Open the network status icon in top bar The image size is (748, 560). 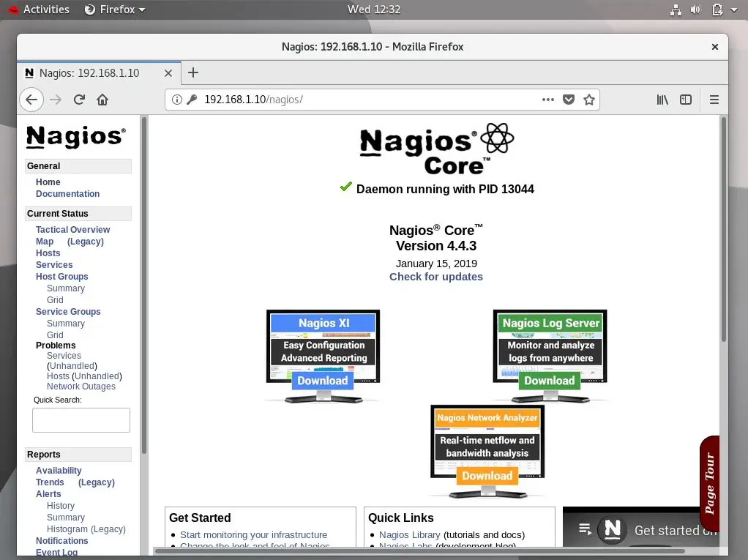(x=676, y=10)
